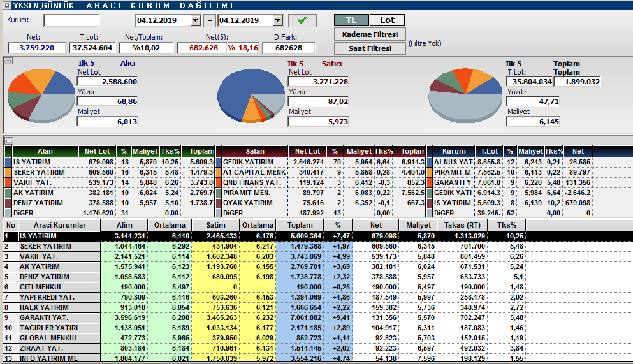Click red swatch beside VAKIF YAT. buyer
The width and height of the screenshot is (633, 364).
8,182
